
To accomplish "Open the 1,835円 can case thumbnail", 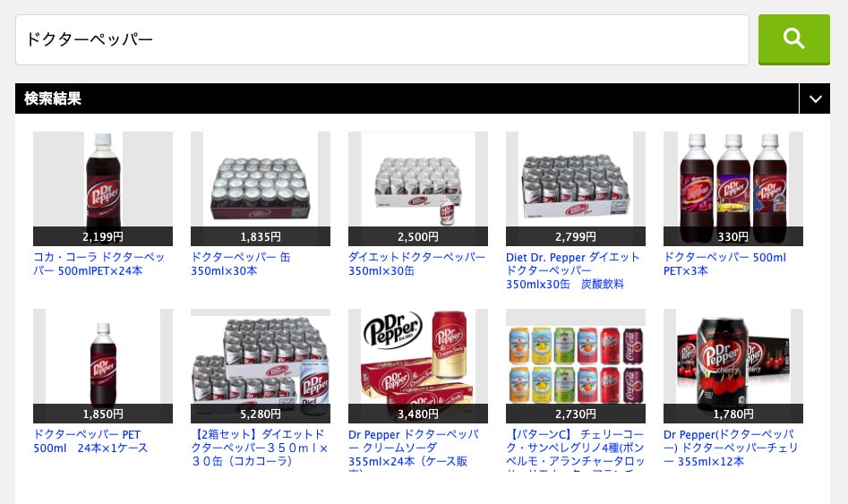I will (x=261, y=188).
